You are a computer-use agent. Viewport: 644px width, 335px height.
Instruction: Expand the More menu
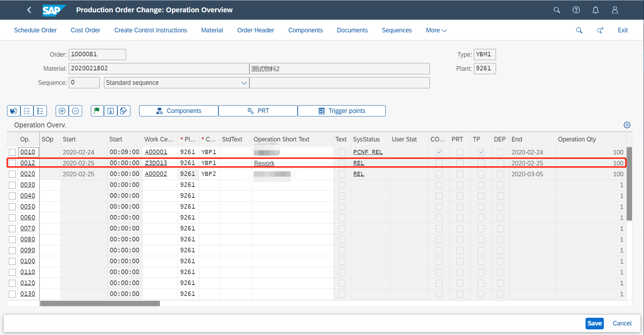tap(435, 30)
